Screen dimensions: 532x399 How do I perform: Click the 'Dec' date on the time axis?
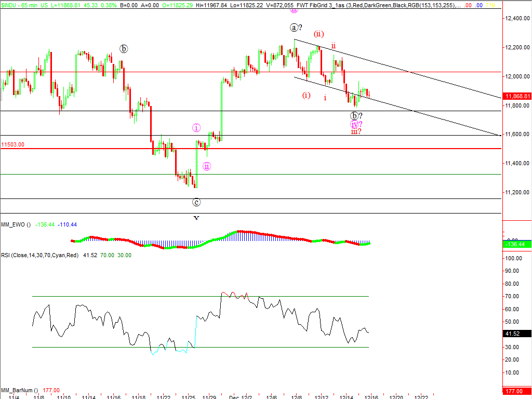[233, 396]
